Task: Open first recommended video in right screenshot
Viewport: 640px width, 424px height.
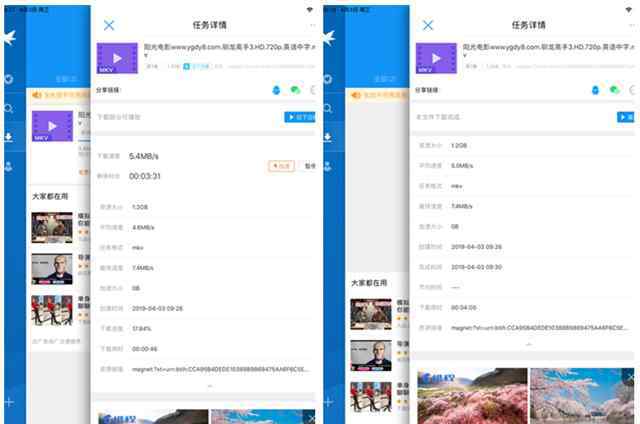Action: (371, 314)
